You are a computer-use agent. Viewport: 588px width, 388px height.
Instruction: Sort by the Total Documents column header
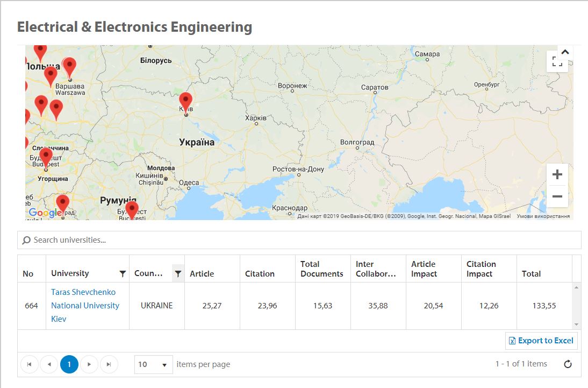coord(322,269)
